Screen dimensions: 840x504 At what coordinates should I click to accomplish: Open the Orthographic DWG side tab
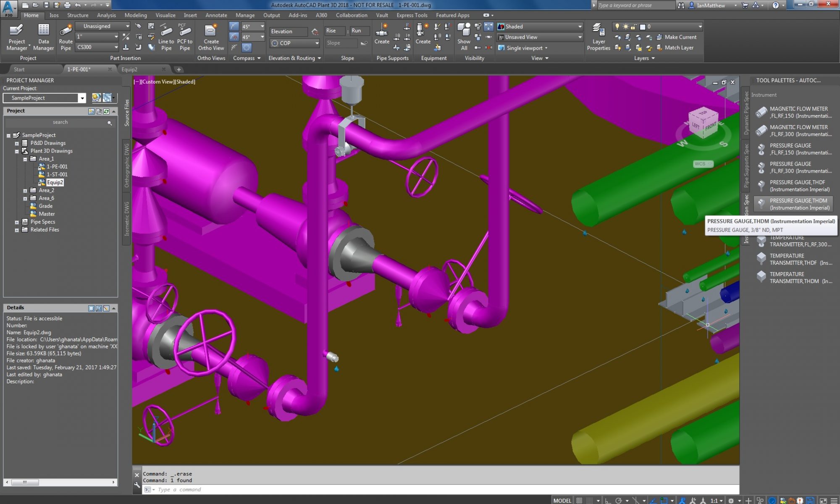pyautogui.click(x=126, y=165)
